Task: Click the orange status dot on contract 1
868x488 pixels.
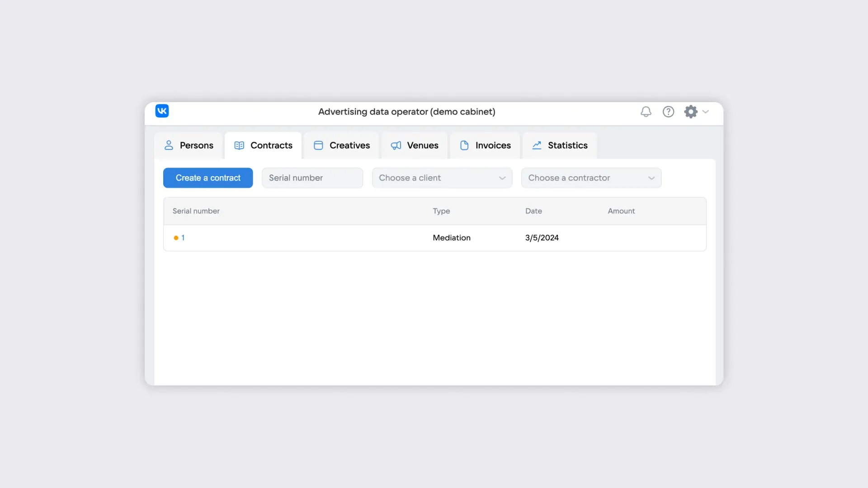Action: [x=176, y=238]
